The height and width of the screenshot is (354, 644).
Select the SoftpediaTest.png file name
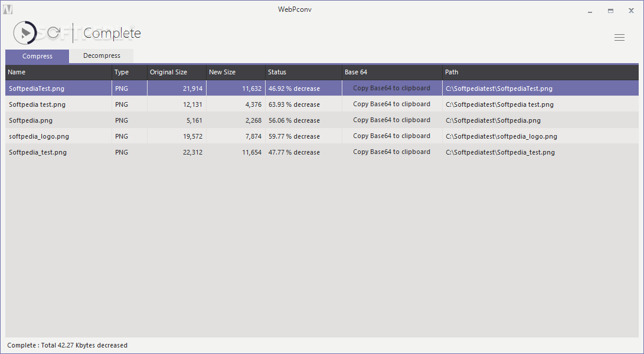tap(37, 88)
